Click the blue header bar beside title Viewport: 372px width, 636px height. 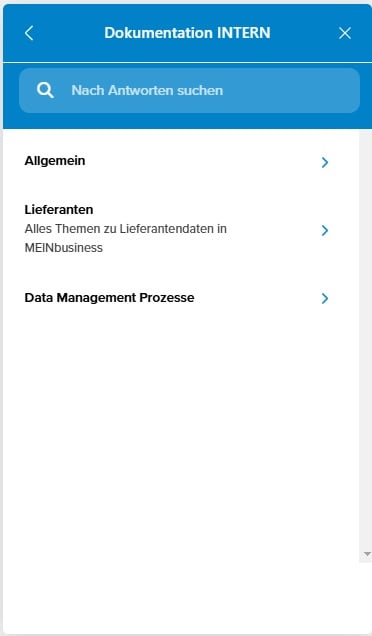coord(304,33)
